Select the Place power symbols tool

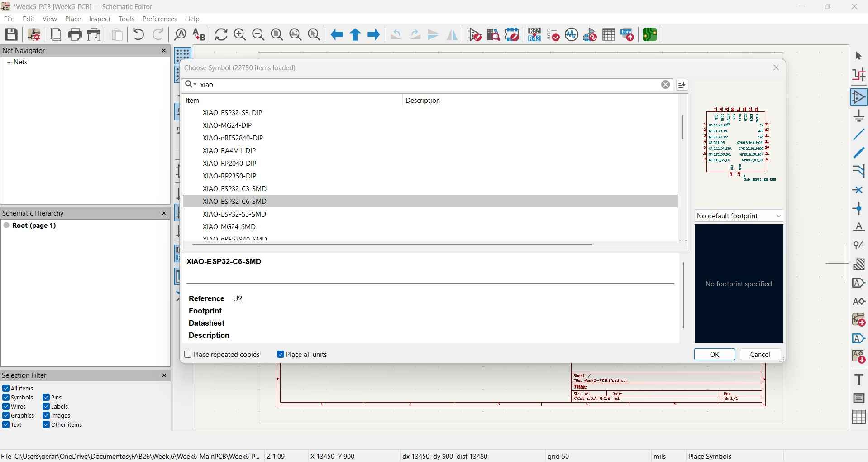tap(859, 116)
